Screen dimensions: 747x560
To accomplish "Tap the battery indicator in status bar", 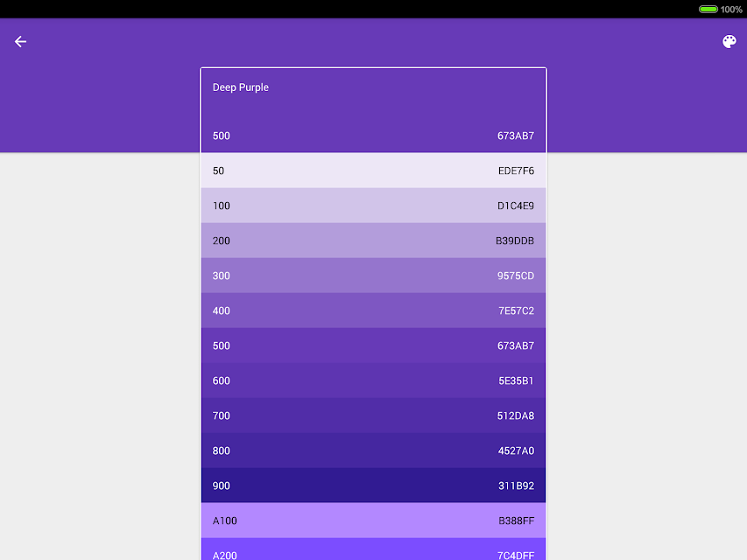I will click(708, 9).
